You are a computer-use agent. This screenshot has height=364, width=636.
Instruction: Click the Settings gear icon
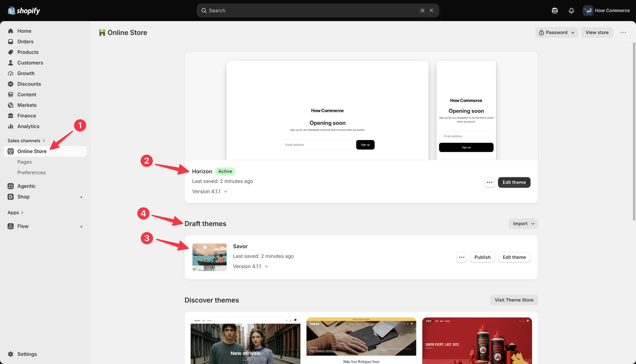11,354
